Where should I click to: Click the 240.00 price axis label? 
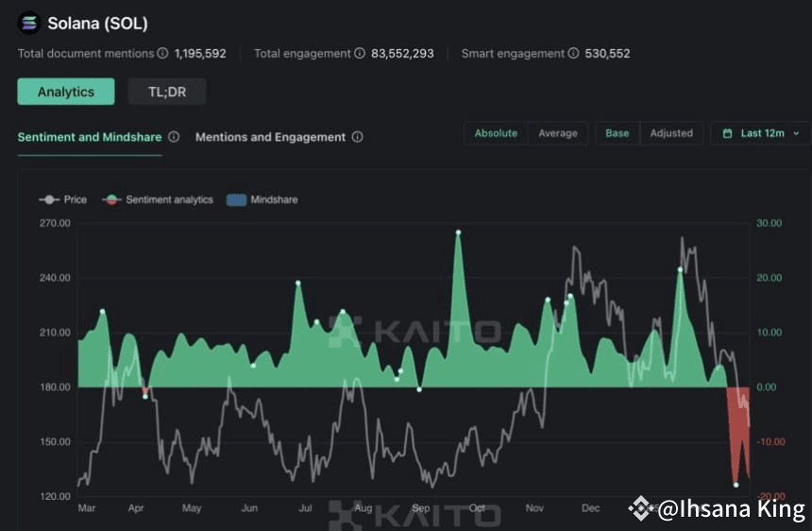pos(55,278)
